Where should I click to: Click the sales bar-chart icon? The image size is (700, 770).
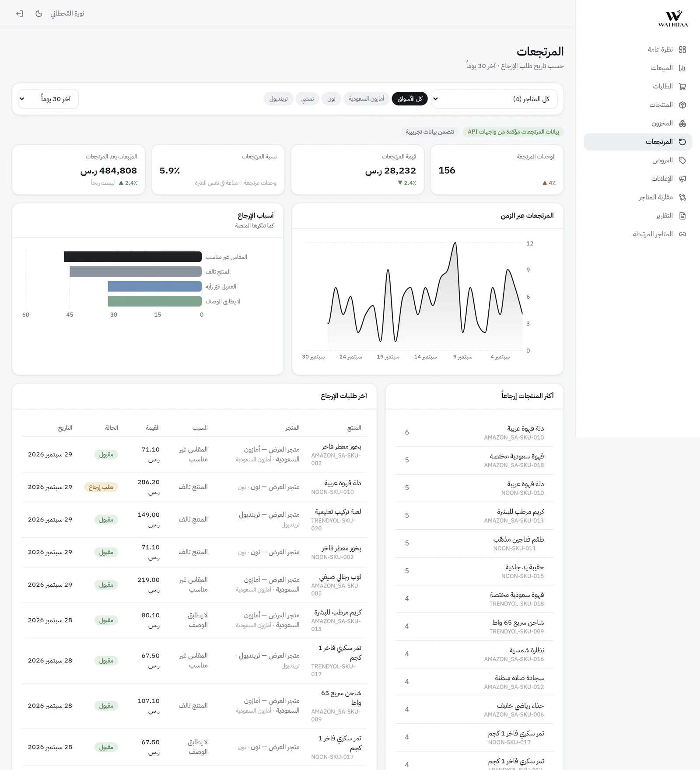682,68
